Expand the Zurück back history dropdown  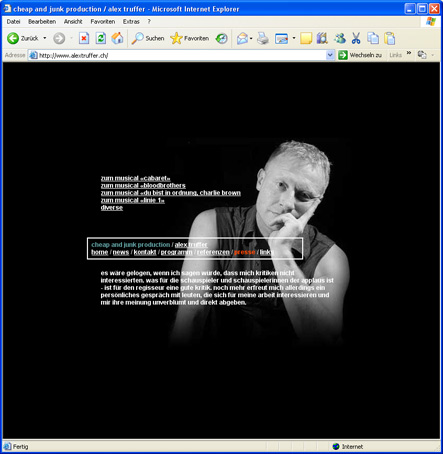click(x=45, y=38)
